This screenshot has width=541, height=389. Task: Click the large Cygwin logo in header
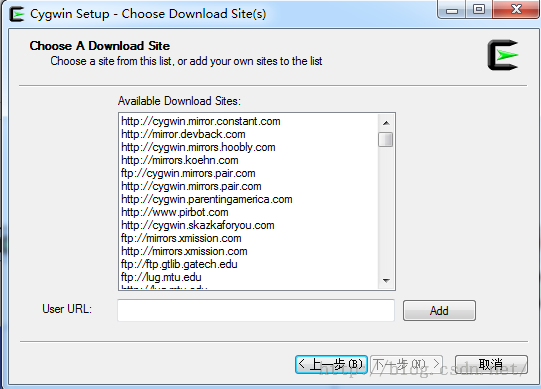(x=503, y=55)
